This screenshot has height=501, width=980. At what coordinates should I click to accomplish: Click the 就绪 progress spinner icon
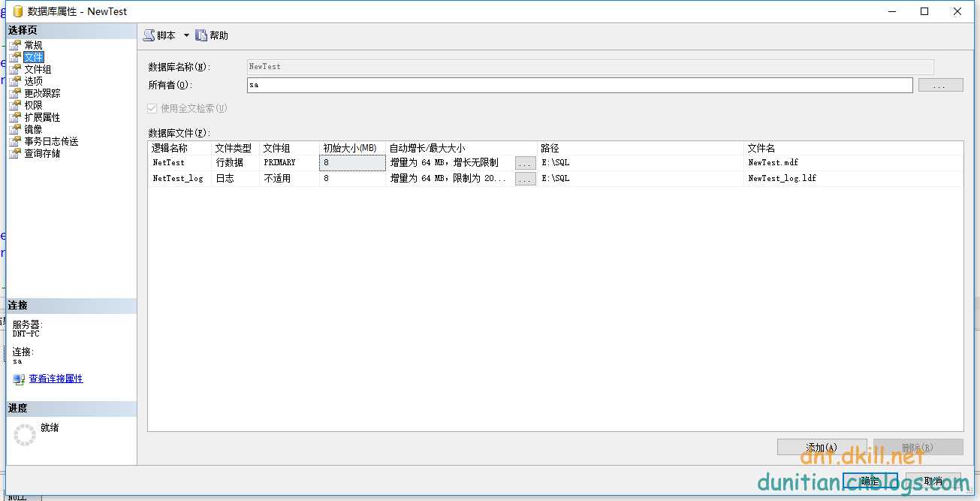25,434
